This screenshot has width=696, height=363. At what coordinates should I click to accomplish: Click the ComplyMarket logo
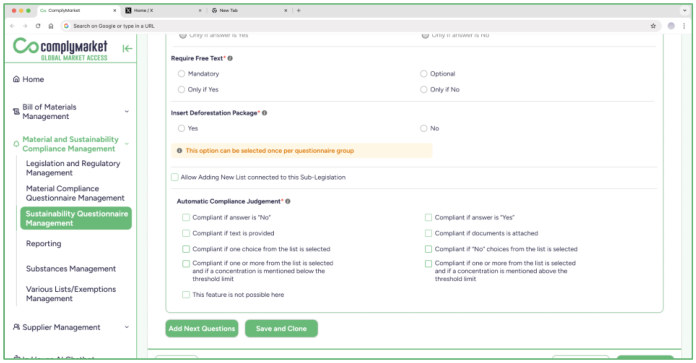coord(60,49)
